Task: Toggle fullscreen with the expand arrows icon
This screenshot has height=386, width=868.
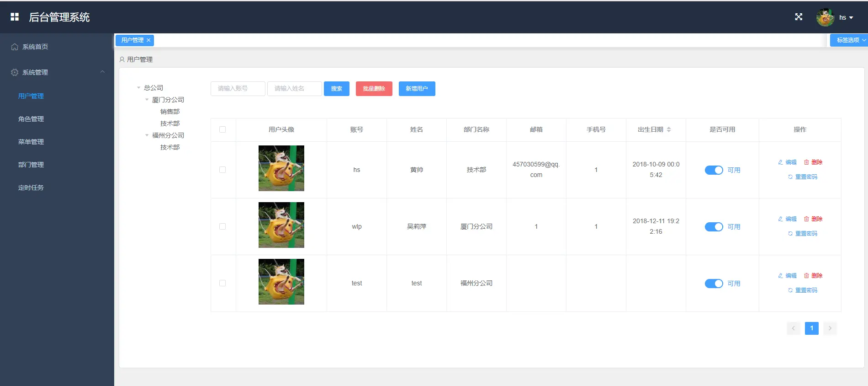Action: 799,17
